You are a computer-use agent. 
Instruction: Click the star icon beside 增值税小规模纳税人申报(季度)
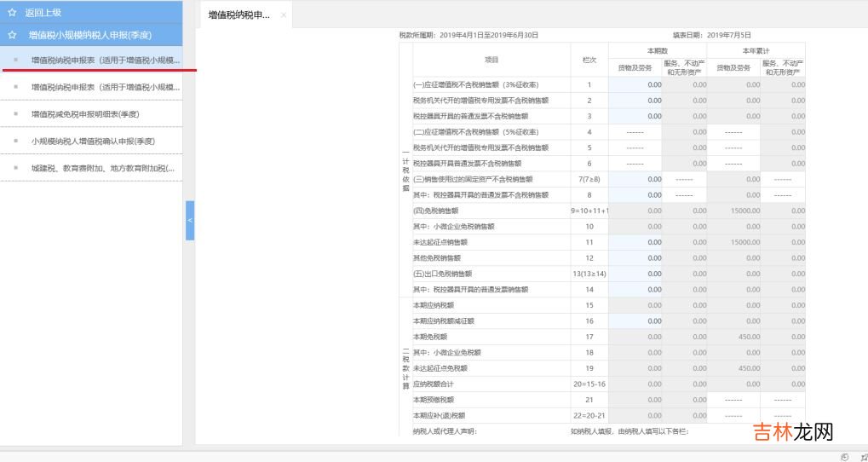click(x=12, y=35)
